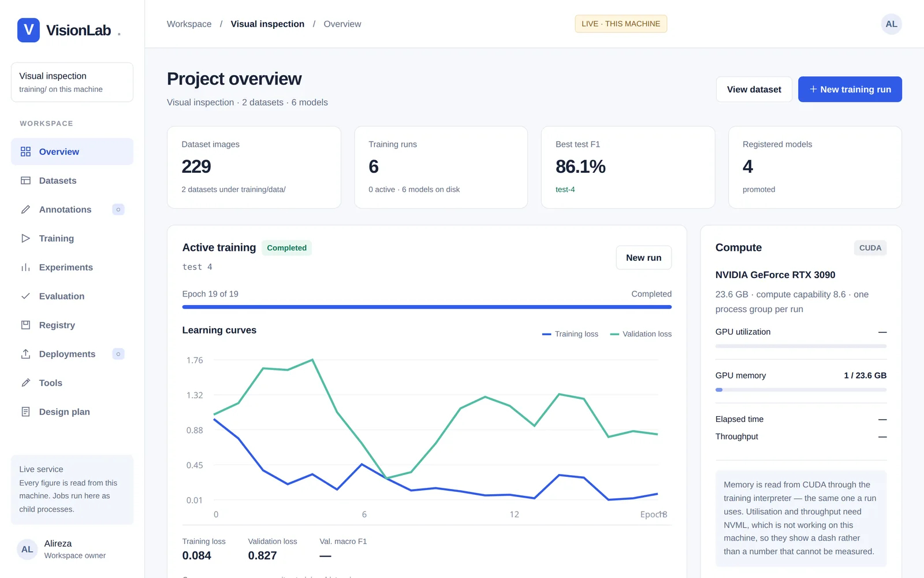Open the AL avatar in top bar
The width and height of the screenshot is (924, 578).
891,24
